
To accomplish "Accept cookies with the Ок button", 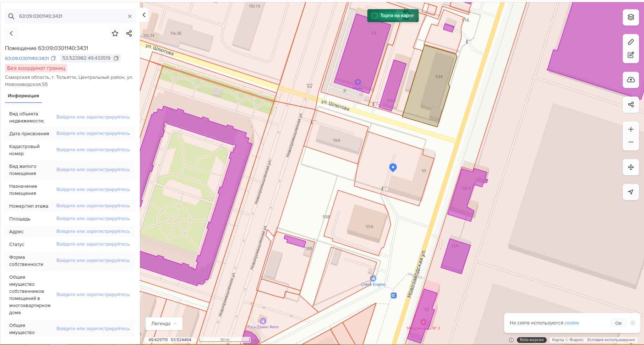I will point(618,323).
